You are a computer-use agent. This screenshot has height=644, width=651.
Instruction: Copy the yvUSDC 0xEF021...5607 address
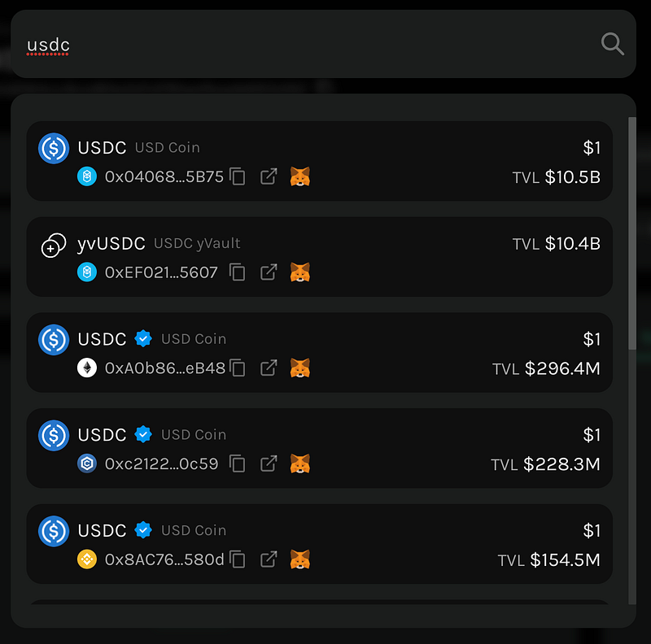click(237, 272)
